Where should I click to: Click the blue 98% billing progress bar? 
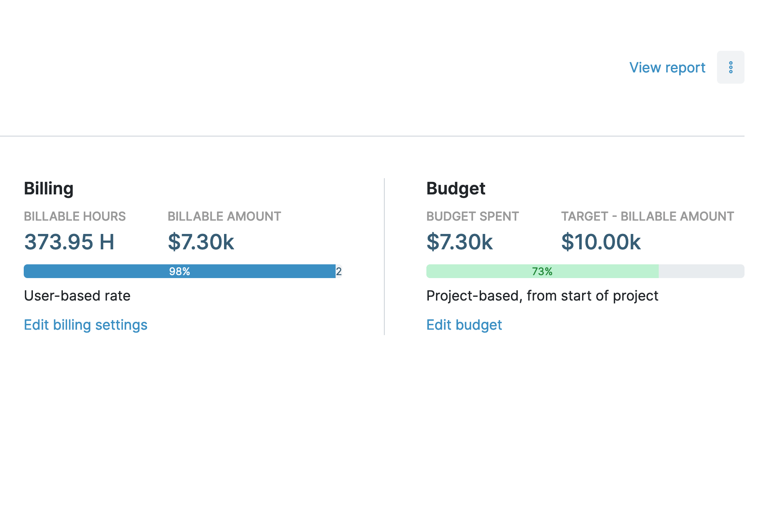(179, 271)
